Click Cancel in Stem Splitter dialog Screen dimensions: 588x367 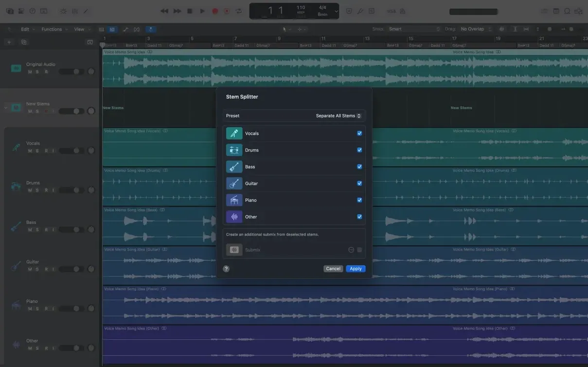(333, 269)
